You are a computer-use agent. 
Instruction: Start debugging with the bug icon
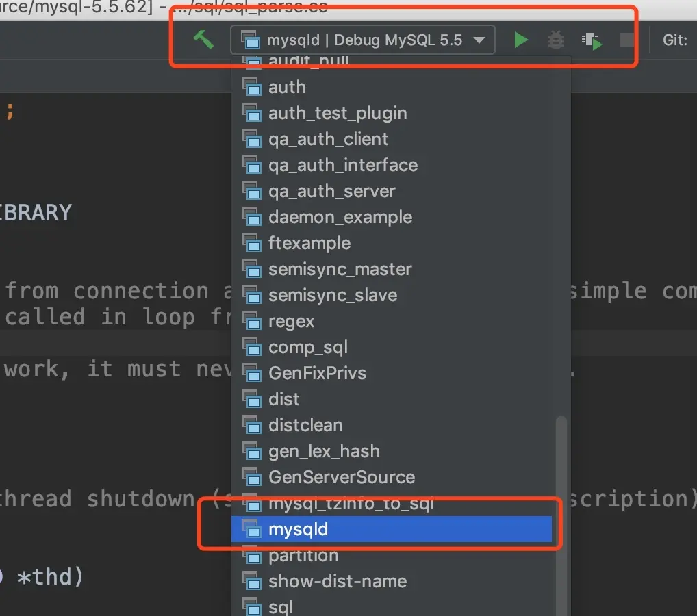click(x=556, y=40)
